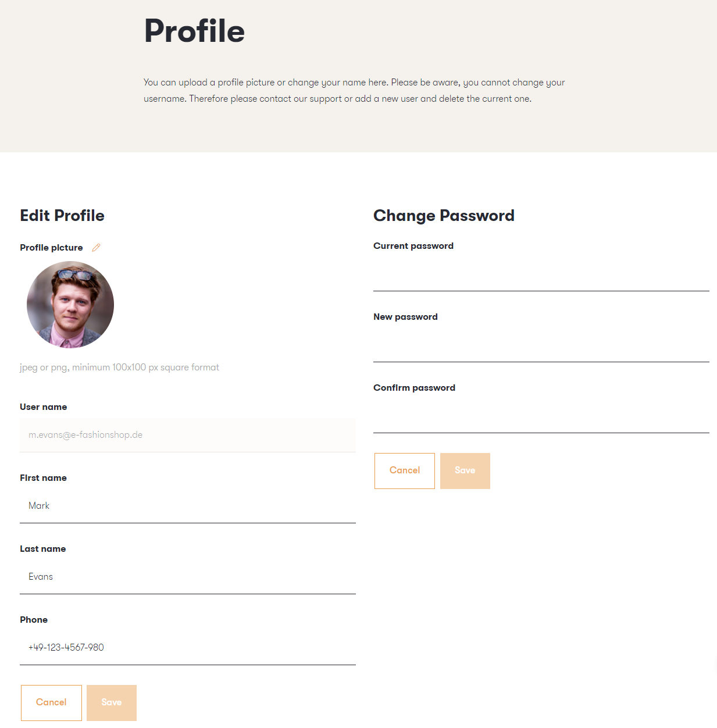Click the First name label

click(x=43, y=478)
